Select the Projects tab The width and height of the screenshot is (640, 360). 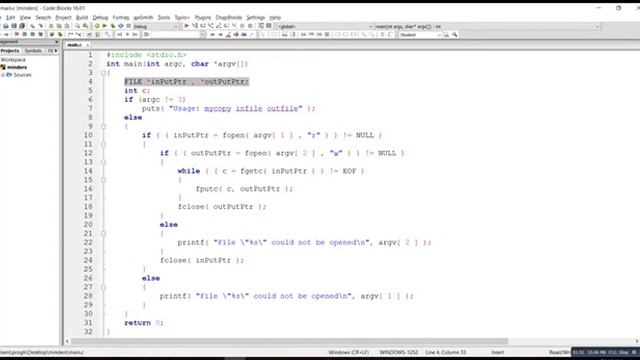pos(10,51)
